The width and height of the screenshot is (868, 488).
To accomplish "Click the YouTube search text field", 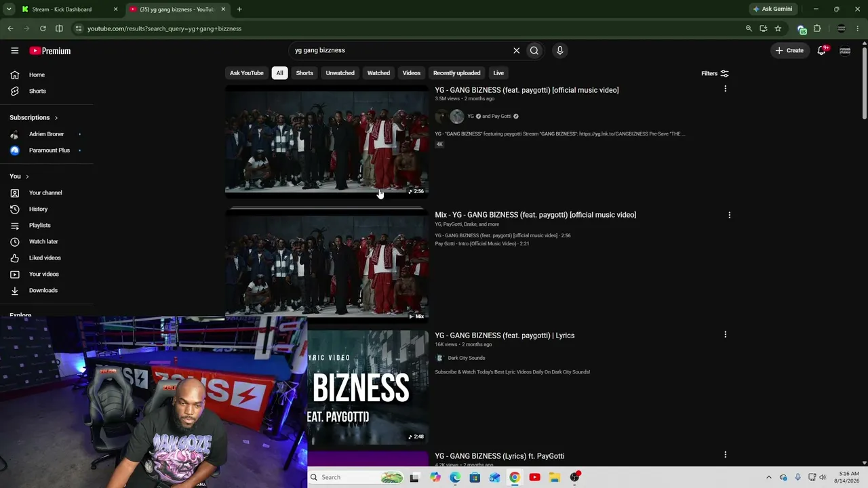I will coord(400,50).
